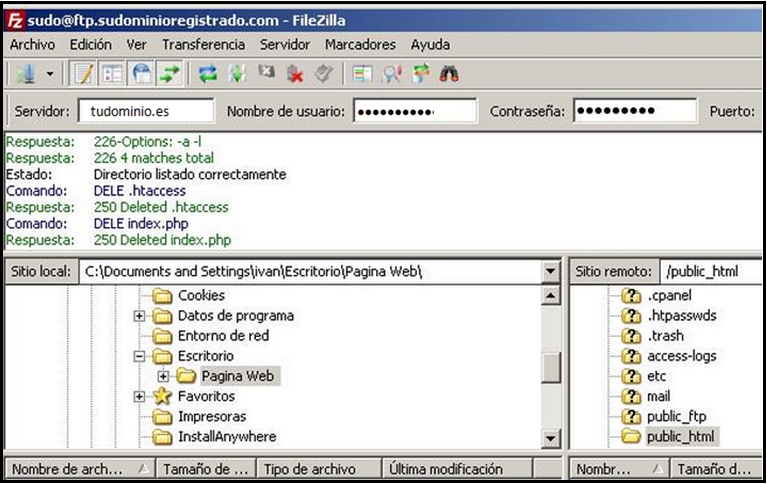Open the Transferencia menu
The height and width of the screenshot is (484, 767).
point(203,45)
